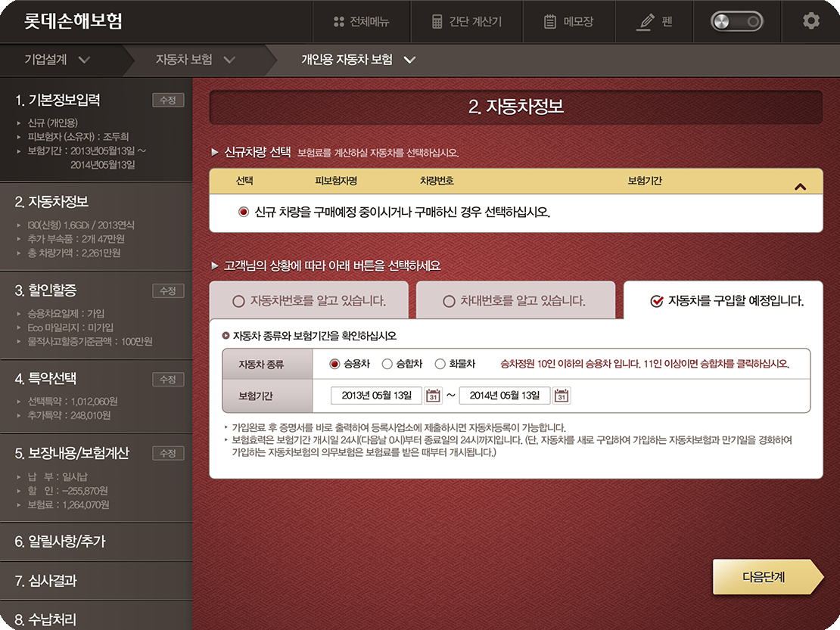
Task: Open the settings gear icon
Action: [811, 21]
